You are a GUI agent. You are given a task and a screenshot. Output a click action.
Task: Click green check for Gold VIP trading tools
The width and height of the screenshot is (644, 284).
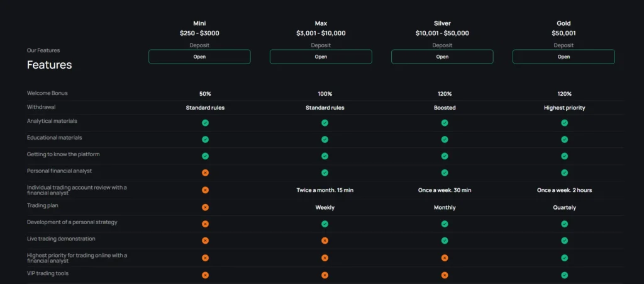[x=564, y=275]
